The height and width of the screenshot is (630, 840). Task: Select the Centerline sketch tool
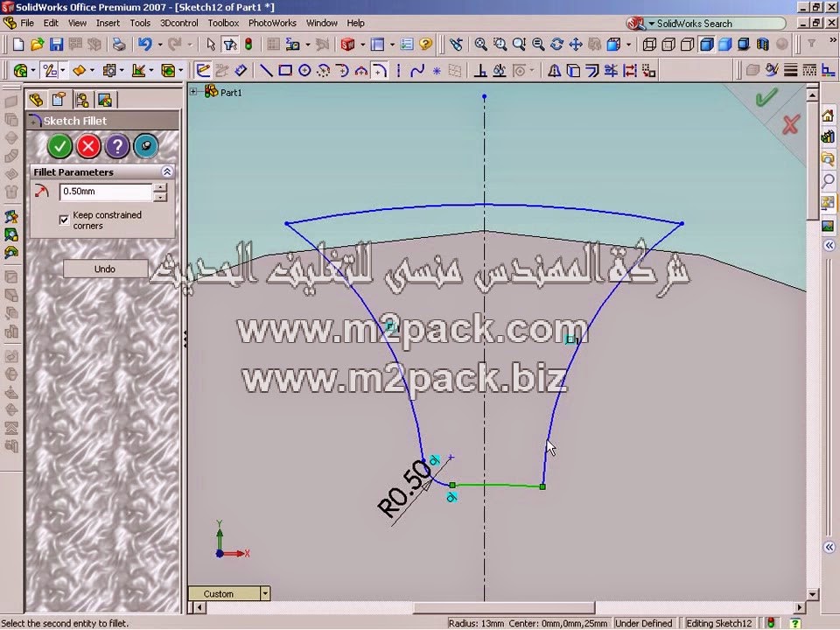click(399, 70)
